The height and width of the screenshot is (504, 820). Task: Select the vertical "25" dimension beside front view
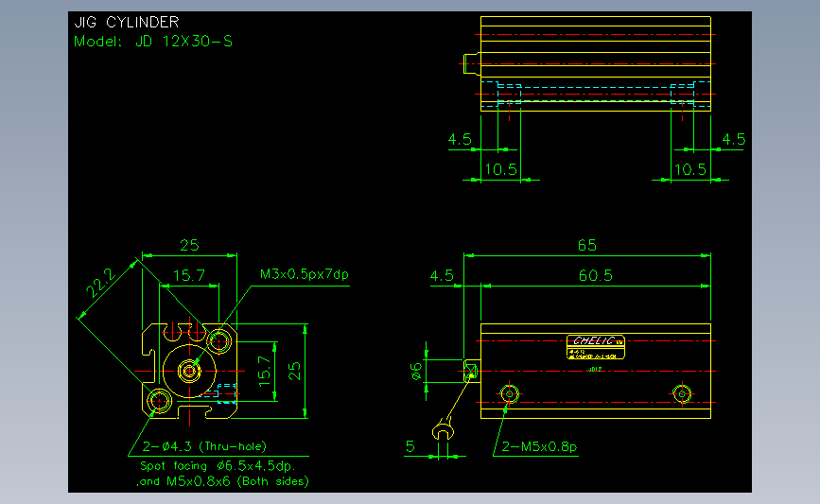point(294,371)
